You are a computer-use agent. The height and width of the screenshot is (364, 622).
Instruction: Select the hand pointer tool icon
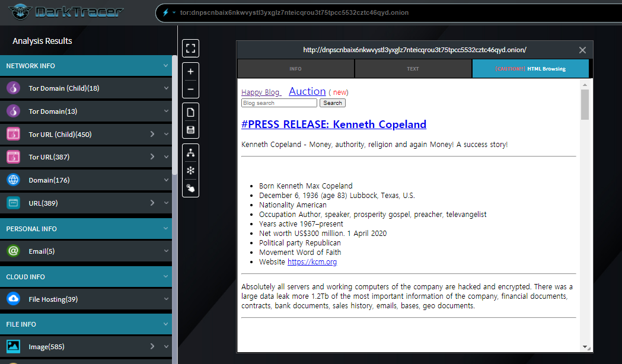[x=190, y=188]
